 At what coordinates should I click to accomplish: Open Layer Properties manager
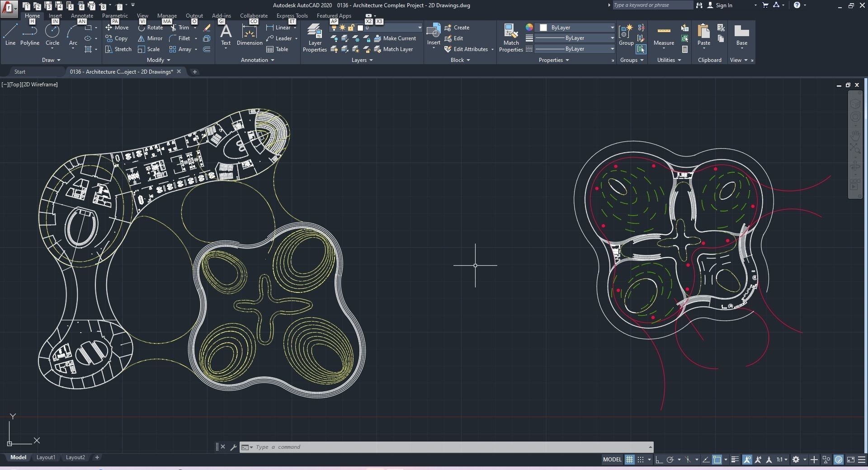pos(315,38)
